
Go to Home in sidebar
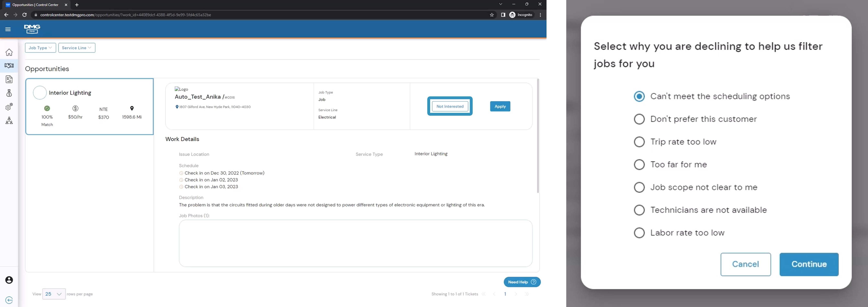coord(9,52)
